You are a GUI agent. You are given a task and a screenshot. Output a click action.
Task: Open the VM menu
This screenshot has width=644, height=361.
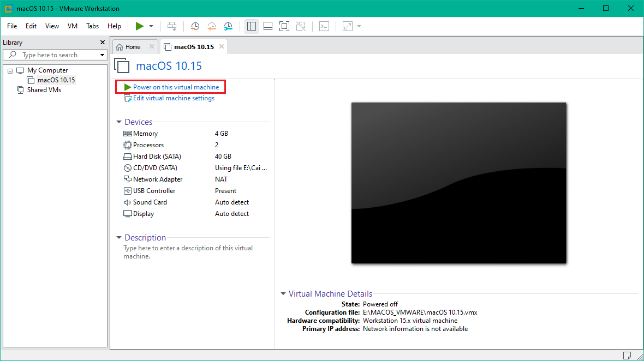pyautogui.click(x=73, y=26)
